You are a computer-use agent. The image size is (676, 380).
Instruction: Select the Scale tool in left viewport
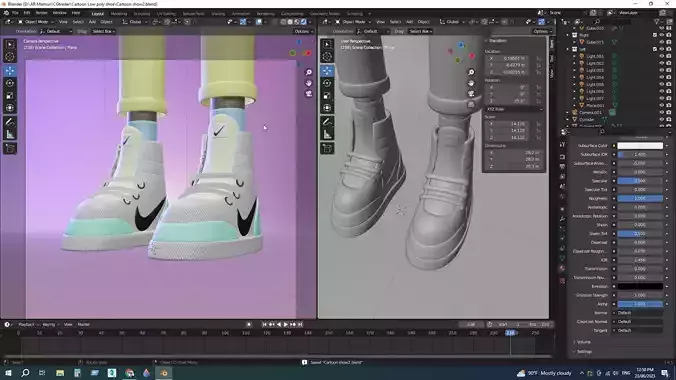click(x=10, y=96)
